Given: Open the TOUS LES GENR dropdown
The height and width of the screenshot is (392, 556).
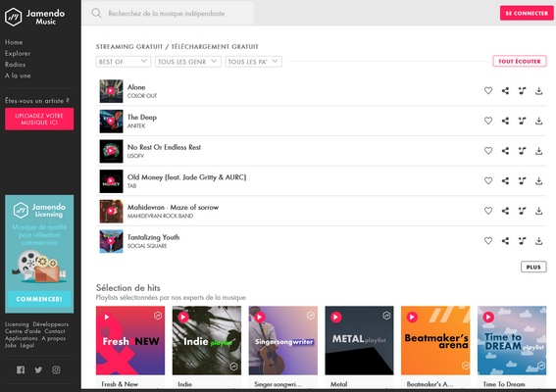Looking at the screenshot, I should click(x=188, y=62).
